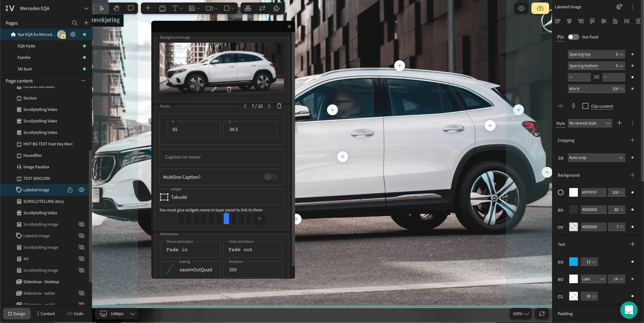Open the Auto crop dropdown

pyautogui.click(x=596, y=157)
